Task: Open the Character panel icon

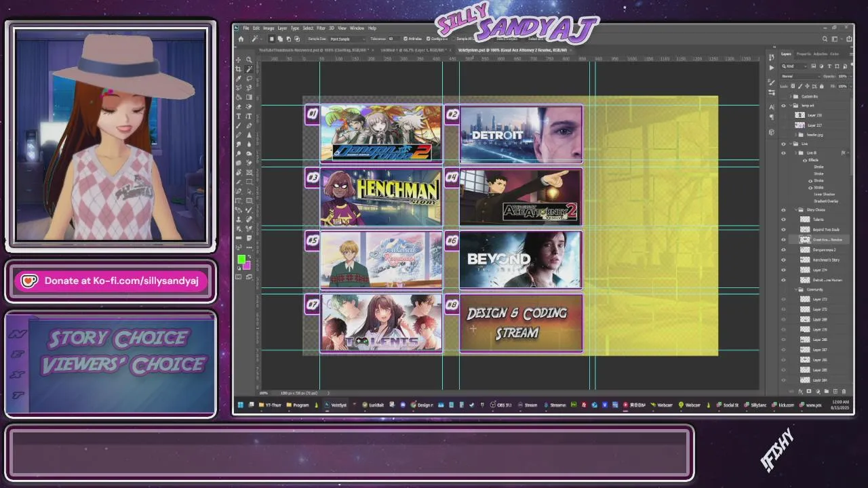Action: point(772,107)
